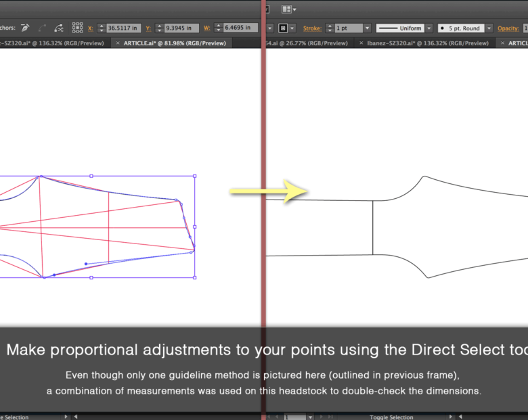Switch to the Ibanez-SZ320.ai tab on the right
The image size is (528, 420).
pos(425,43)
